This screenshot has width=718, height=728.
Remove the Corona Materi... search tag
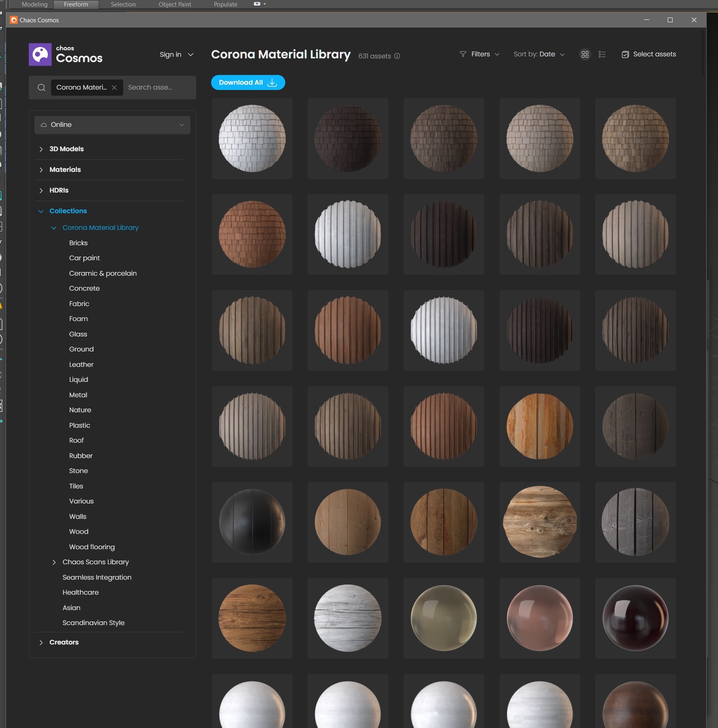tap(114, 88)
